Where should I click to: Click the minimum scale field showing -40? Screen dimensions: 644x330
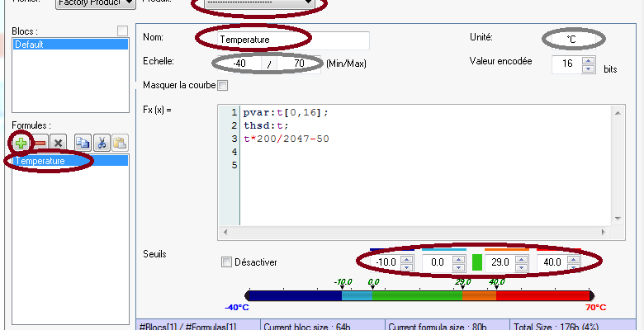click(240, 64)
